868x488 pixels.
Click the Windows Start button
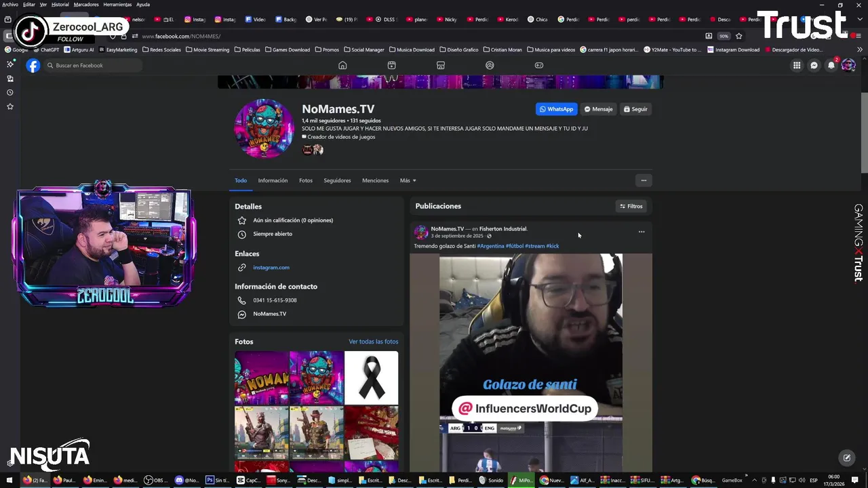click(x=9, y=480)
